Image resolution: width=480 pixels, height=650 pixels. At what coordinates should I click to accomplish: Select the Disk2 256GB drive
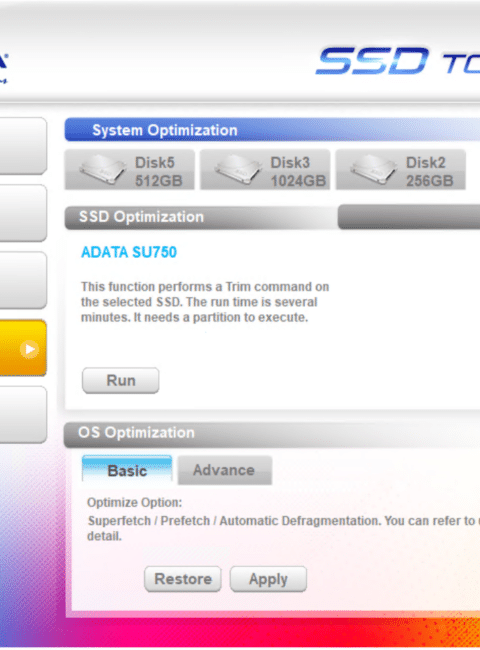pyautogui.click(x=401, y=170)
